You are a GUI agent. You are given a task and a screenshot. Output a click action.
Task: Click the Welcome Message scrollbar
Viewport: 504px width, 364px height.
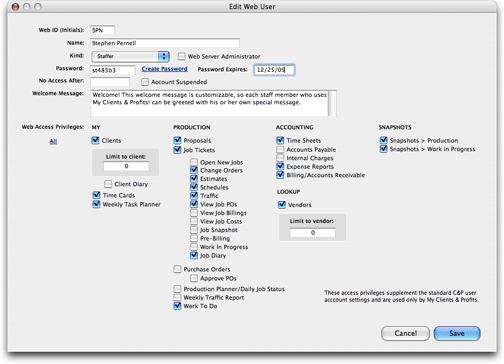(332, 103)
